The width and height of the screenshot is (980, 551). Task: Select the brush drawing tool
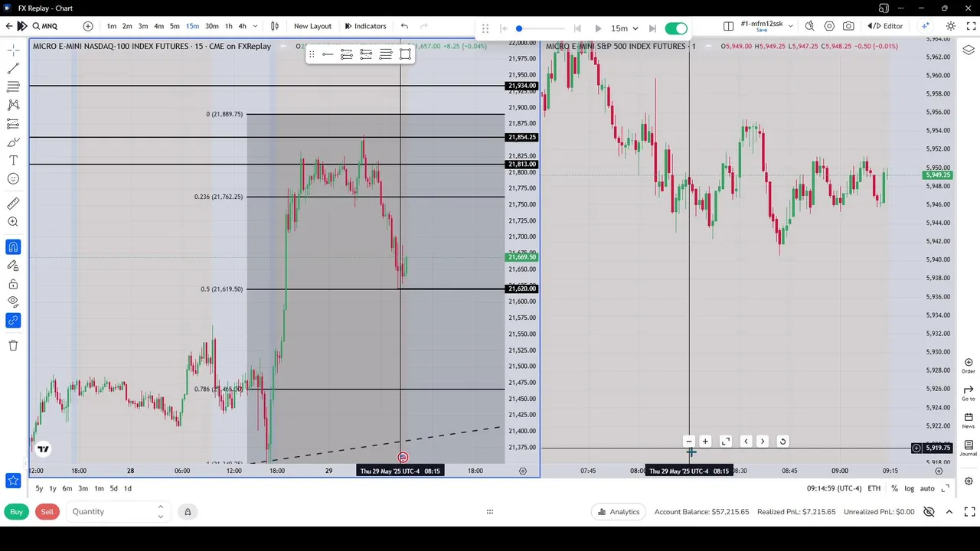click(x=13, y=142)
